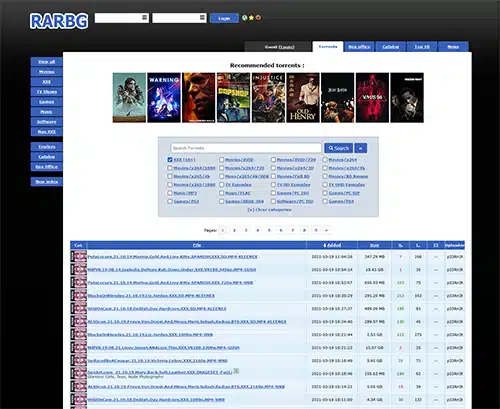Click the keypad icon in first login field
Image resolution: width=500 pixels, height=409 pixels.
(145, 17)
